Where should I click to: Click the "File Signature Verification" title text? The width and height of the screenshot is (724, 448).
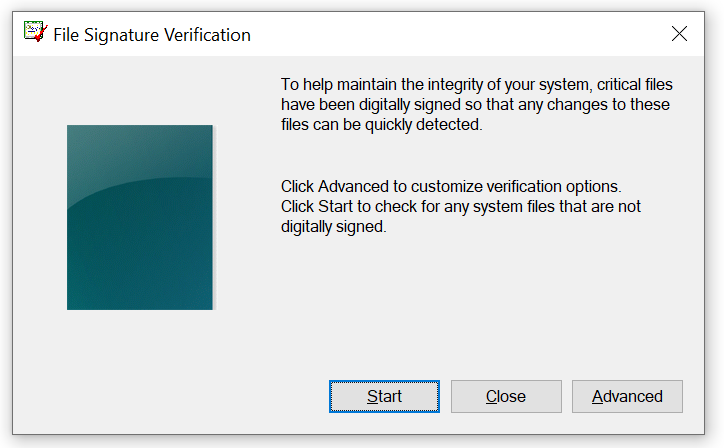(x=152, y=35)
